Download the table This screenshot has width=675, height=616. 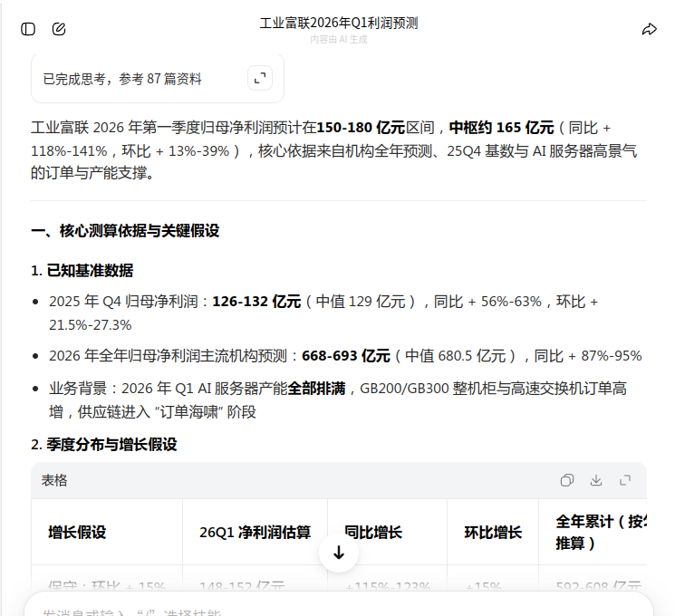click(x=596, y=480)
